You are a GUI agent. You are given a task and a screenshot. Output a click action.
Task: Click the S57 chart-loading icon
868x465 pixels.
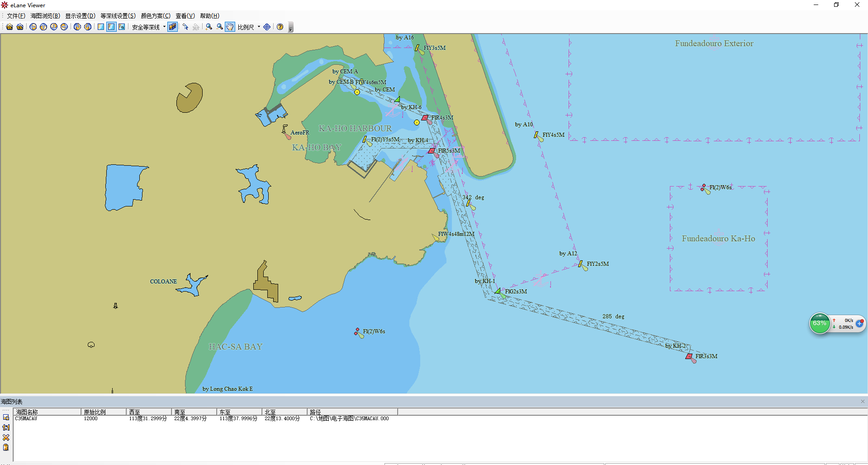20,27
